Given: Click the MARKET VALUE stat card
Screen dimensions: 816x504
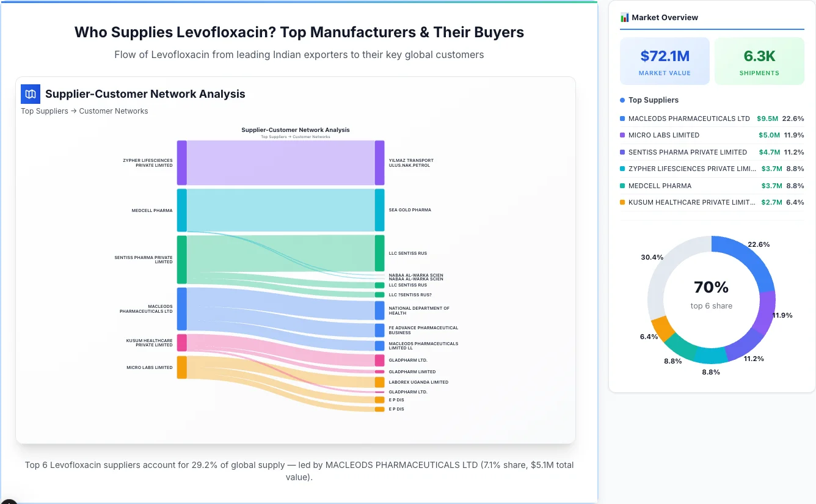Looking at the screenshot, I should (x=665, y=60).
